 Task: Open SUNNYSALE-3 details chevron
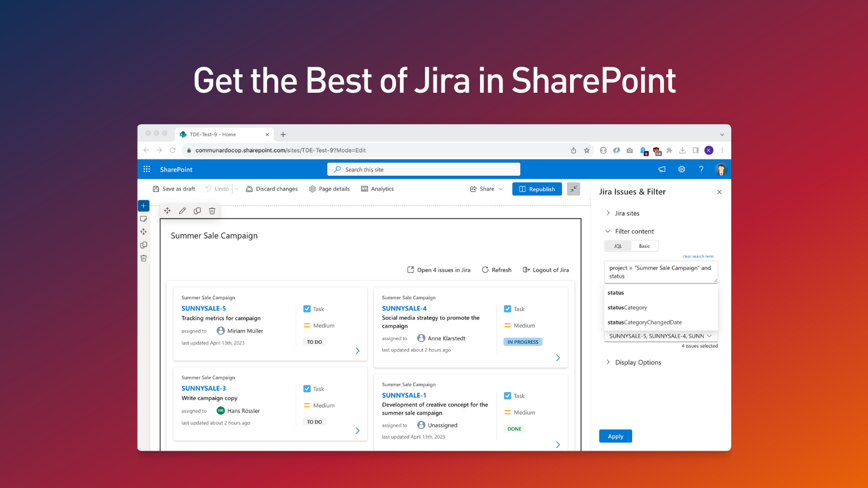pos(358,431)
